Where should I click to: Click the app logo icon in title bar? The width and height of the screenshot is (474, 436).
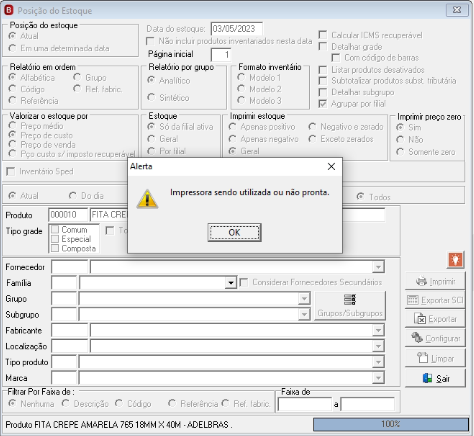[9, 10]
